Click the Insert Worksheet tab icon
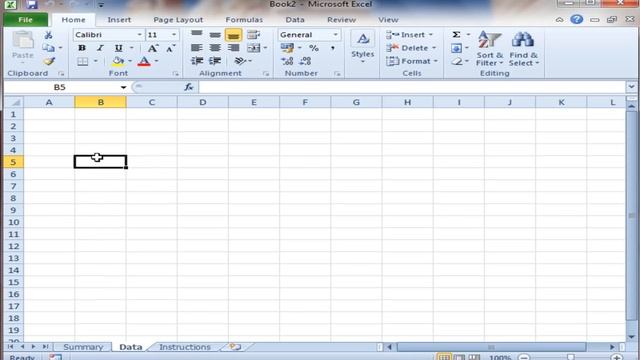640x360 pixels. [235, 347]
